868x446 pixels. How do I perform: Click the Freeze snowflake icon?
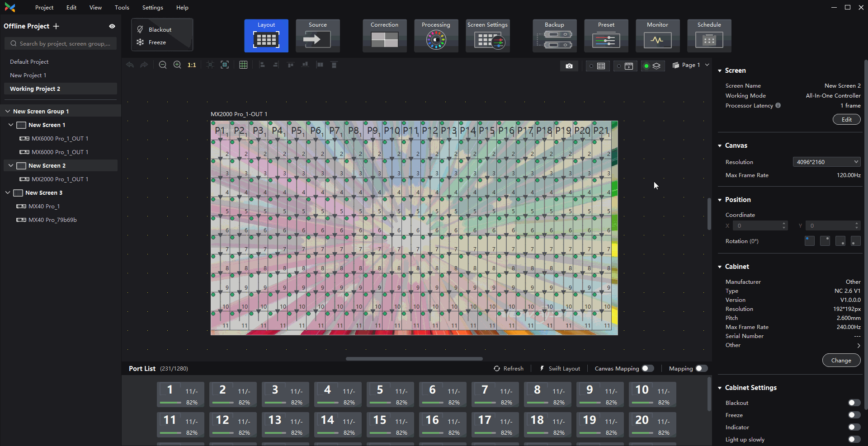point(140,42)
